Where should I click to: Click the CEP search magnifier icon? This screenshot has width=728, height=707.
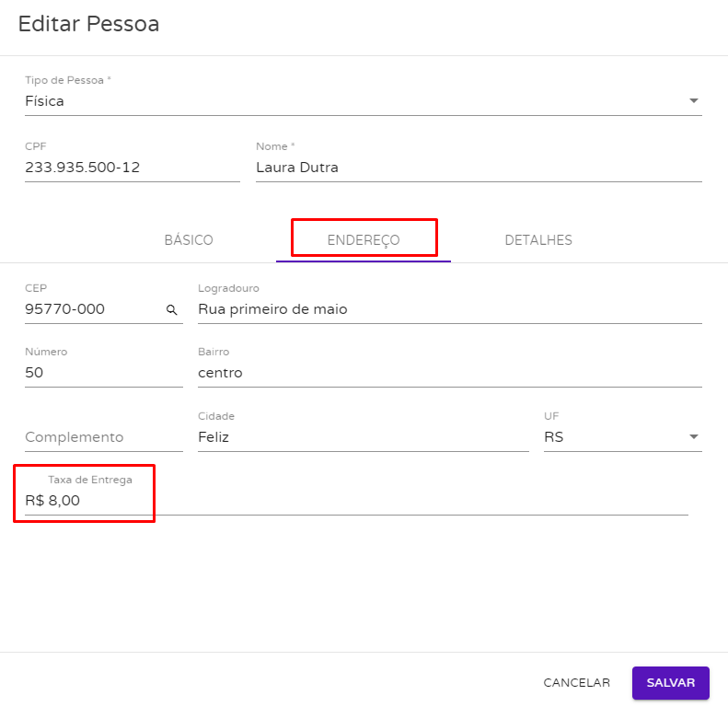pyautogui.click(x=172, y=310)
